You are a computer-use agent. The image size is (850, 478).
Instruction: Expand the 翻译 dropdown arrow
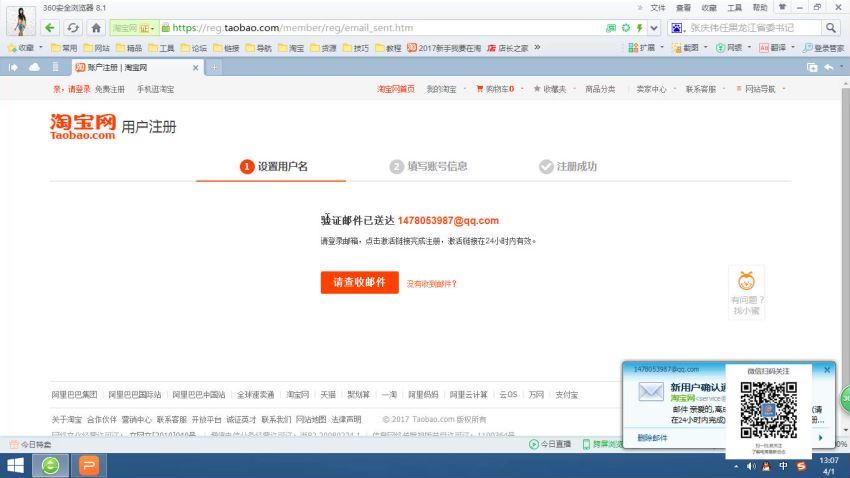click(x=793, y=48)
